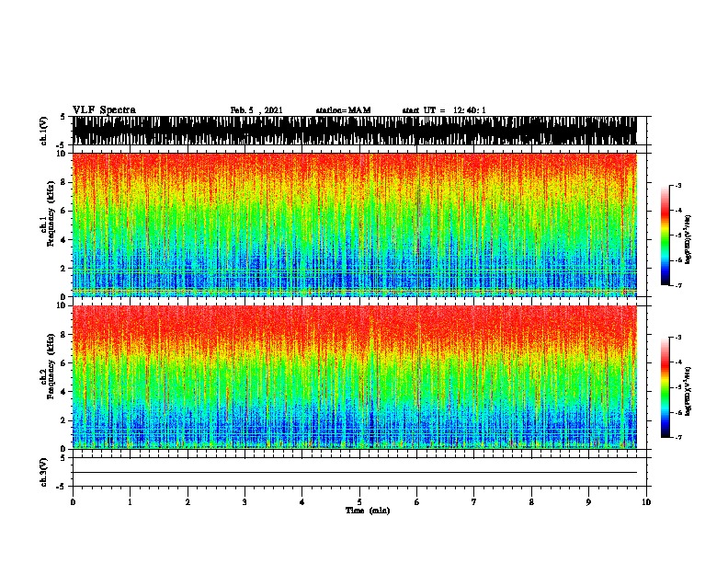Screen dimensions: 728x563
Task: Select the ch.2 colorbar log(PSD) unit label
Action: (688, 392)
